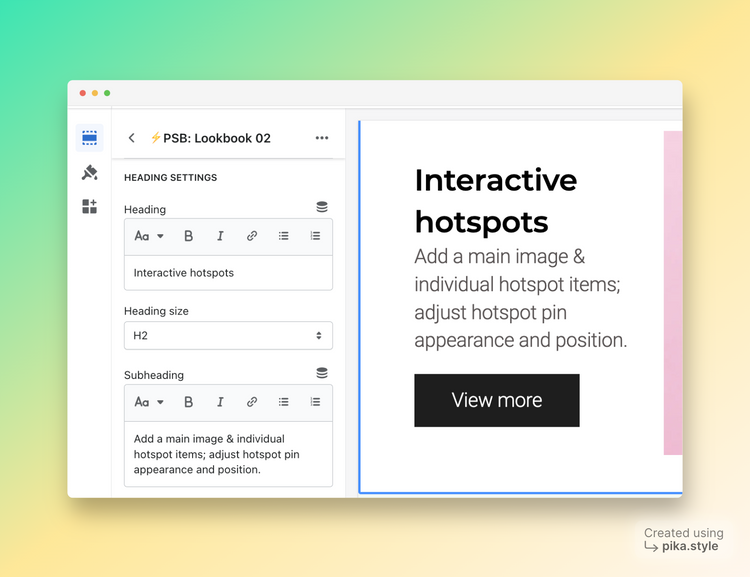
Task: Click the View more button in preview
Action: click(x=496, y=400)
